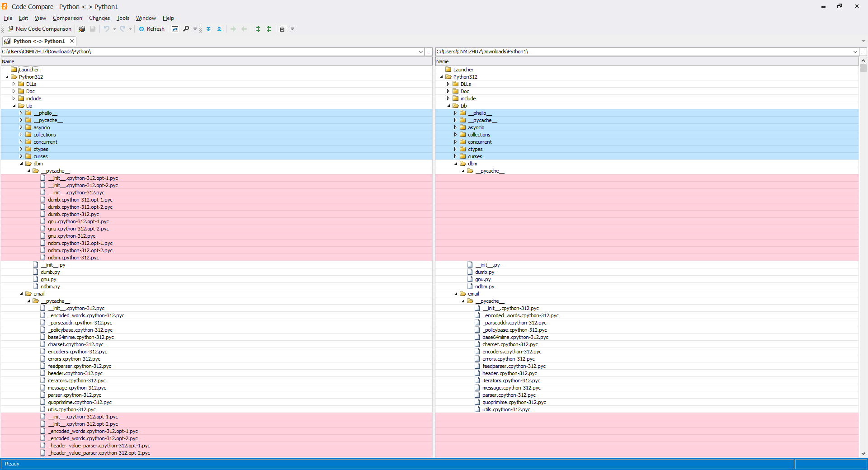Select the include folder icon in left pane

21,99
